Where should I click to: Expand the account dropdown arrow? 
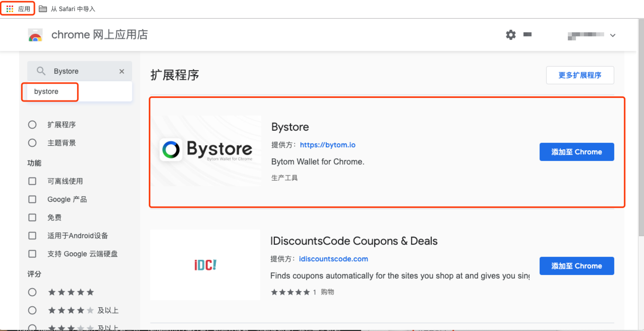[x=613, y=35]
